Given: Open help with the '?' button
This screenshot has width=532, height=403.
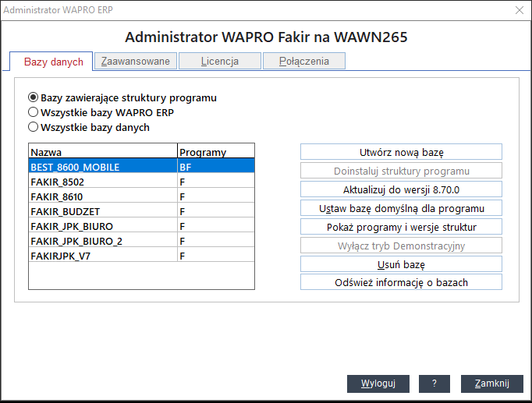Looking at the screenshot, I should click(x=434, y=384).
